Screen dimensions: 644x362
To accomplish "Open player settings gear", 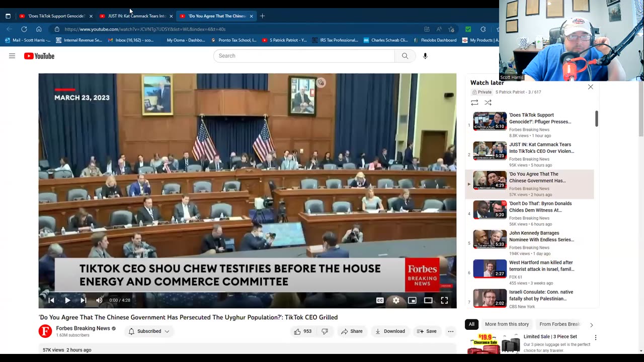I will 396,300.
